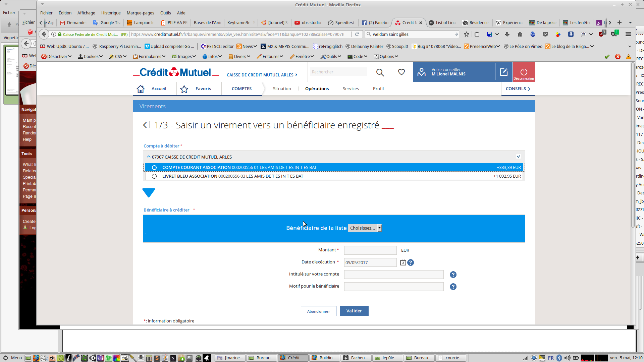Click the Montant input field
The image size is (644, 362).
coord(370,250)
